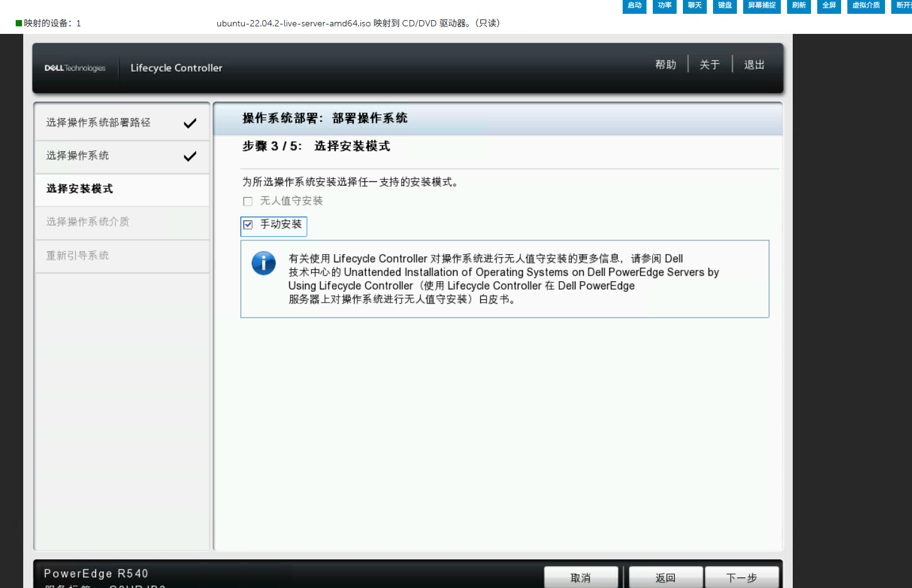
Task: Toggle the 手动安装 checkbox
Action: click(x=248, y=225)
